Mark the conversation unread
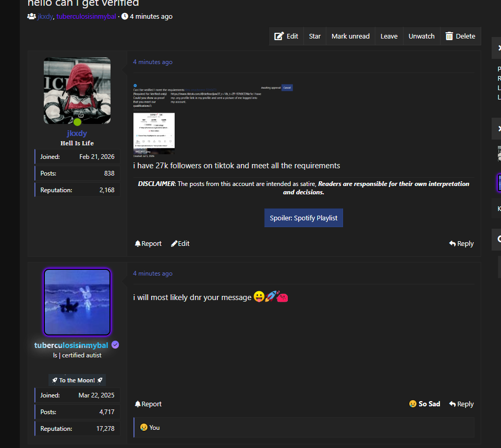Image resolution: width=501 pixels, height=448 pixels. [350, 36]
